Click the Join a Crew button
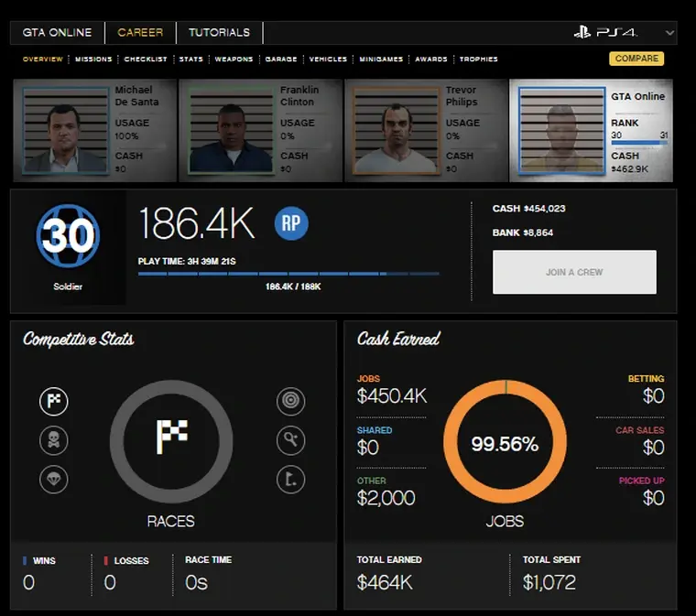 click(574, 272)
